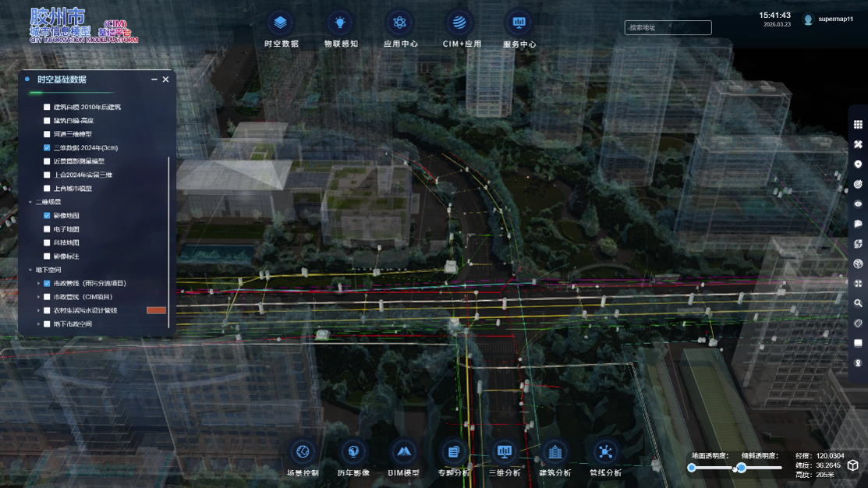The width and height of the screenshot is (868, 488).
Task: Open 管线分析 pipeline analysis
Action: 605,452
